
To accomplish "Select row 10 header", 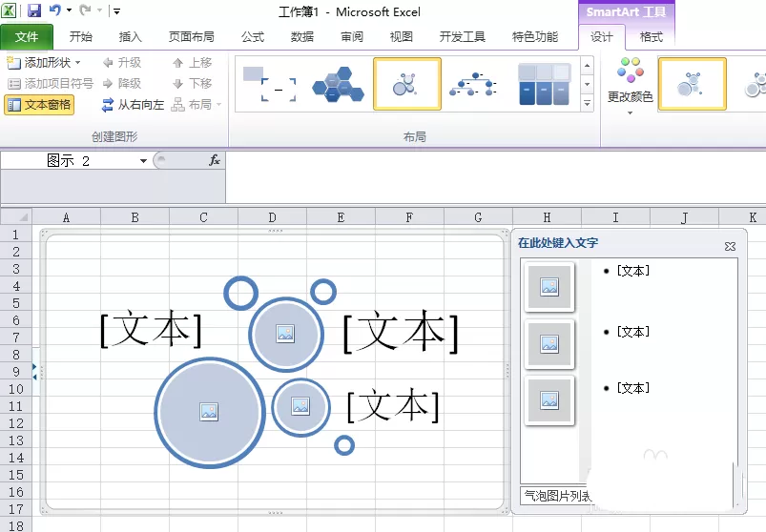I will click(15, 388).
